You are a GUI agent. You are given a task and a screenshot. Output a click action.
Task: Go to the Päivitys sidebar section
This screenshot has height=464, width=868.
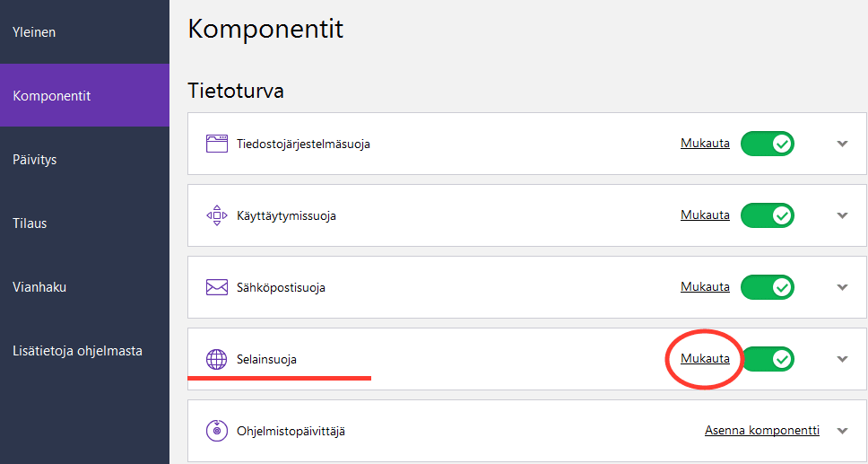[x=35, y=160]
